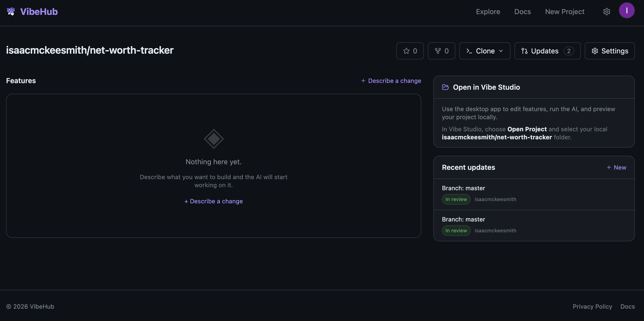The width and height of the screenshot is (644, 321).
Task: Open the Privacy Policy link in the footer
Action: coord(592,306)
